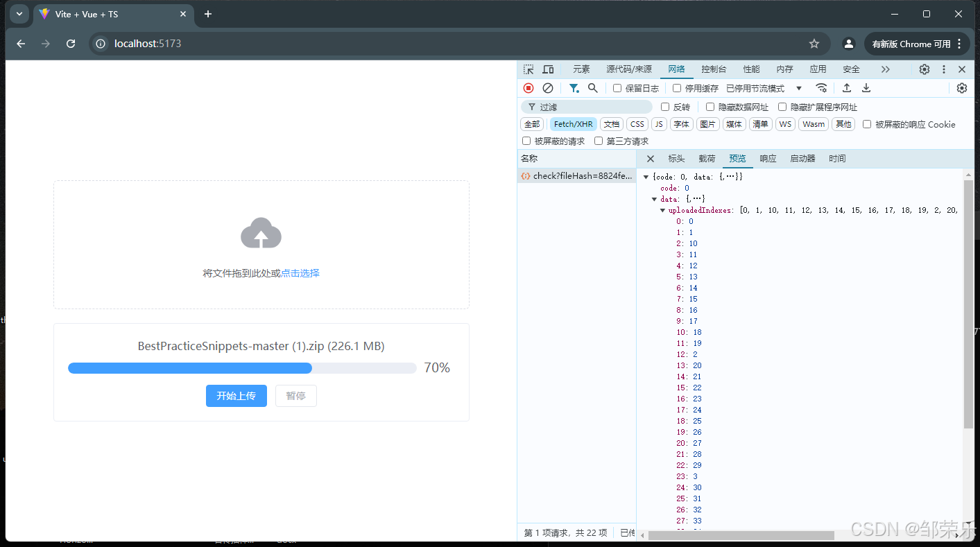
Task: Click the 开始上传 button
Action: coord(237,396)
